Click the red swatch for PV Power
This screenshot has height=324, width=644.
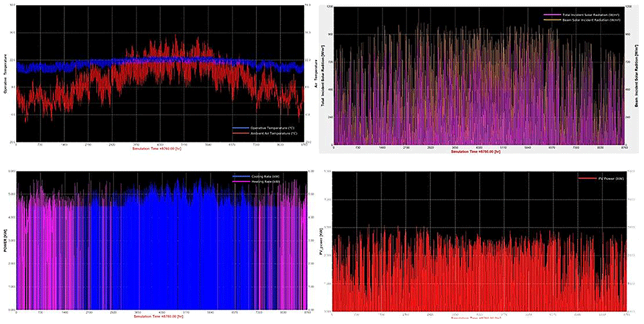click(x=587, y=178)
